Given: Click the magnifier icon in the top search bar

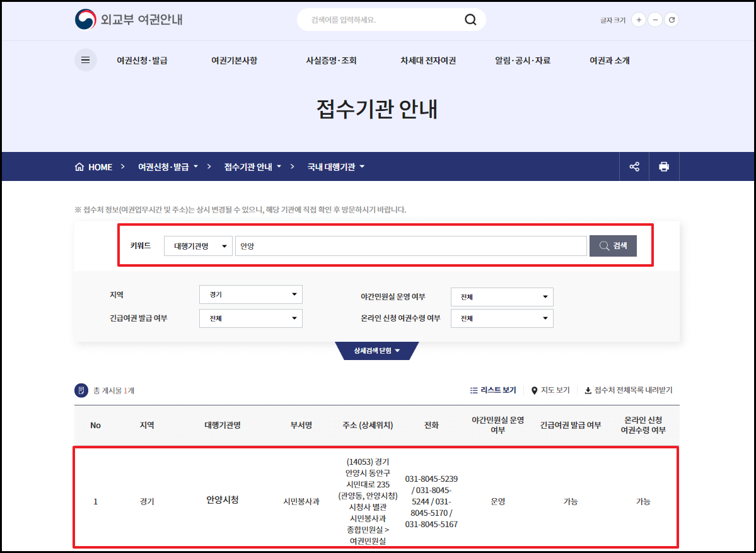Looking at the screenshot, I should pos(470,20).
